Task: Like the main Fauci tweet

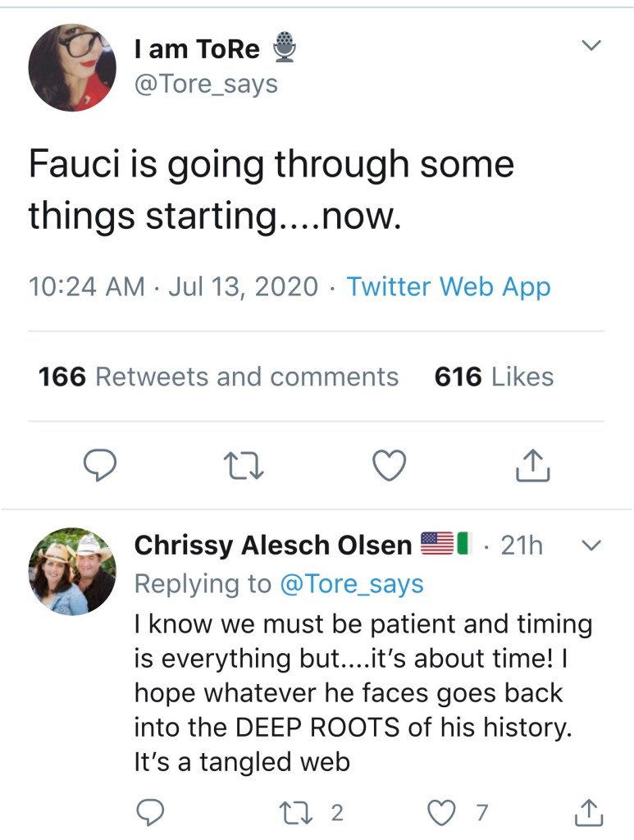Action: [390, 465]
